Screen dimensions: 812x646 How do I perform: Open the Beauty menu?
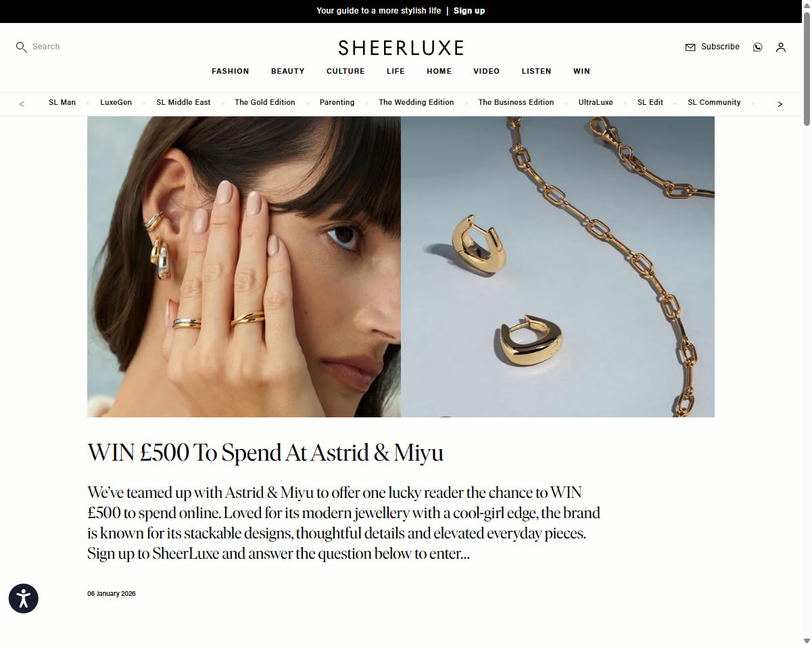(288, 71)
